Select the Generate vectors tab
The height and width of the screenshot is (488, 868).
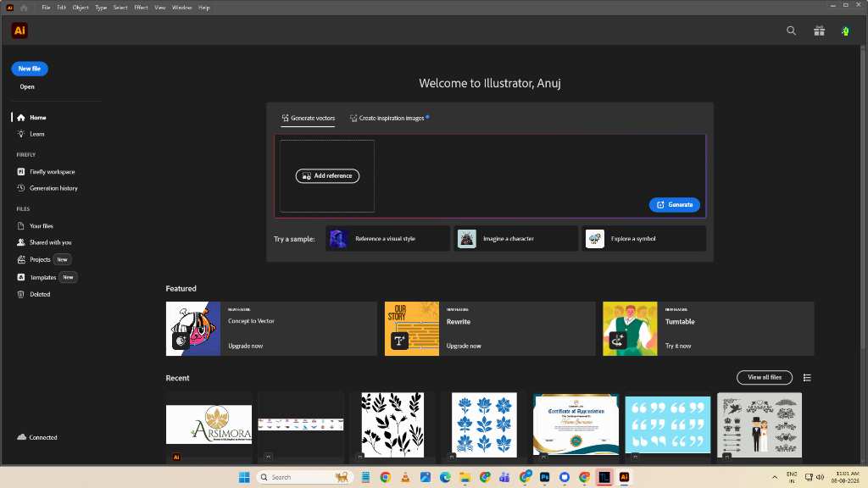point(308,118)
